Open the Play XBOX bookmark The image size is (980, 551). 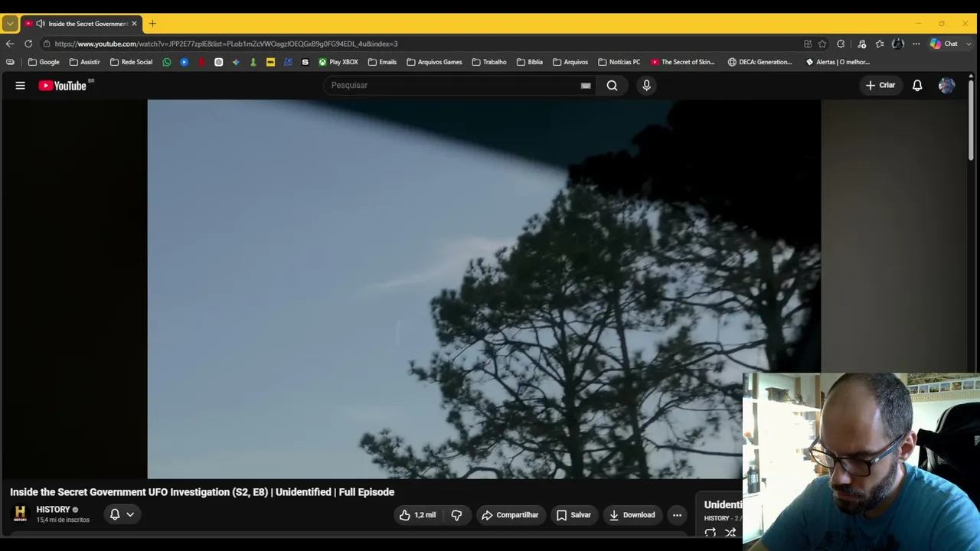tap(338, 62)
